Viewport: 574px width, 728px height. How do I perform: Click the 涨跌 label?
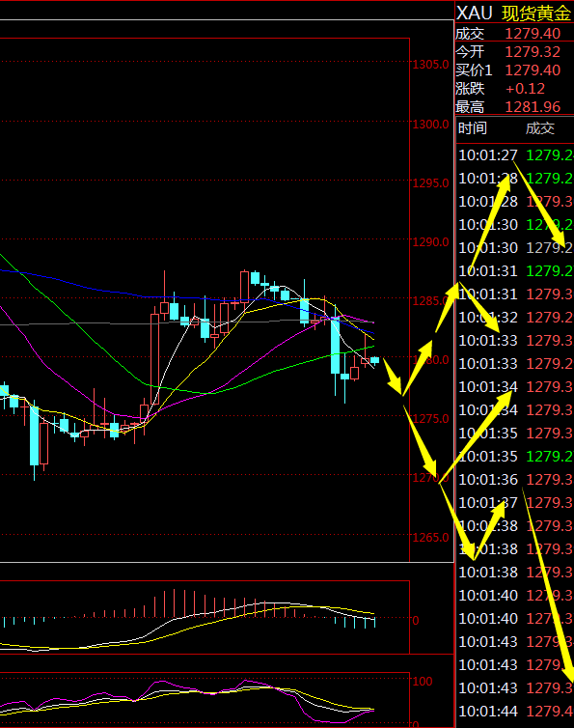click(470, 88)
